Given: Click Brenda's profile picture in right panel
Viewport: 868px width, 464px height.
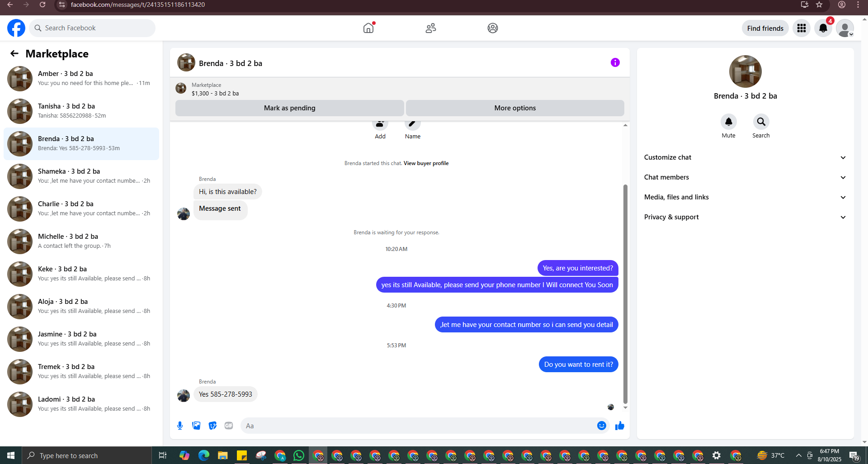Looking at the screenshot, I should [x=745, y=71].
